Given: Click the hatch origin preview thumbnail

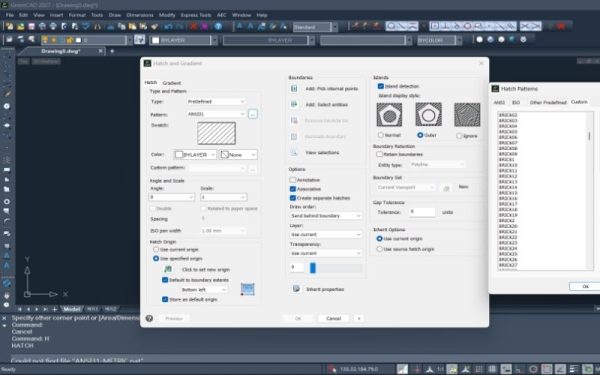Looking at the screenshot, I should click(248, 289).
